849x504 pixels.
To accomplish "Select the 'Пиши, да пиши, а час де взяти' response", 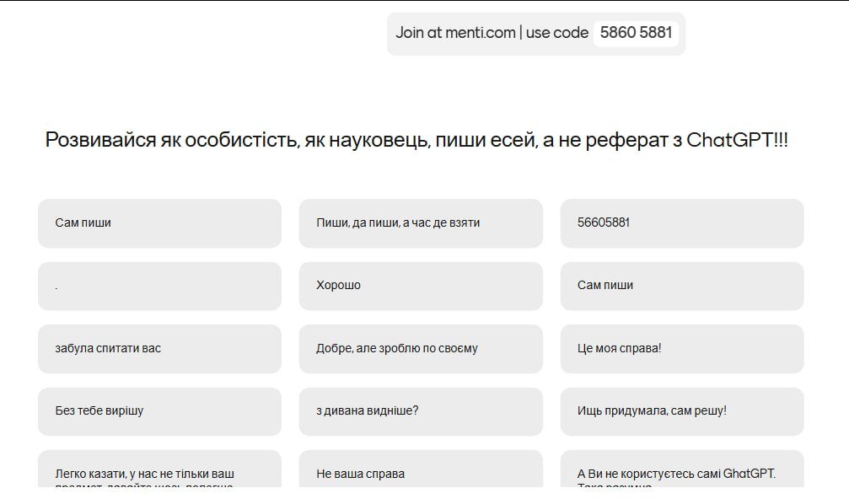I will click(x=421, y=223).
